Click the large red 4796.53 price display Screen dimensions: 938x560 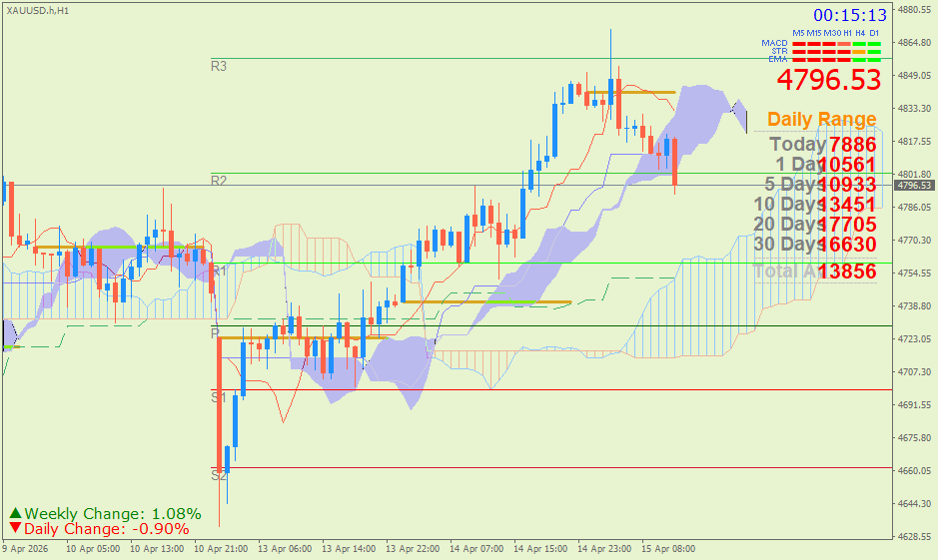coord(829,80)
